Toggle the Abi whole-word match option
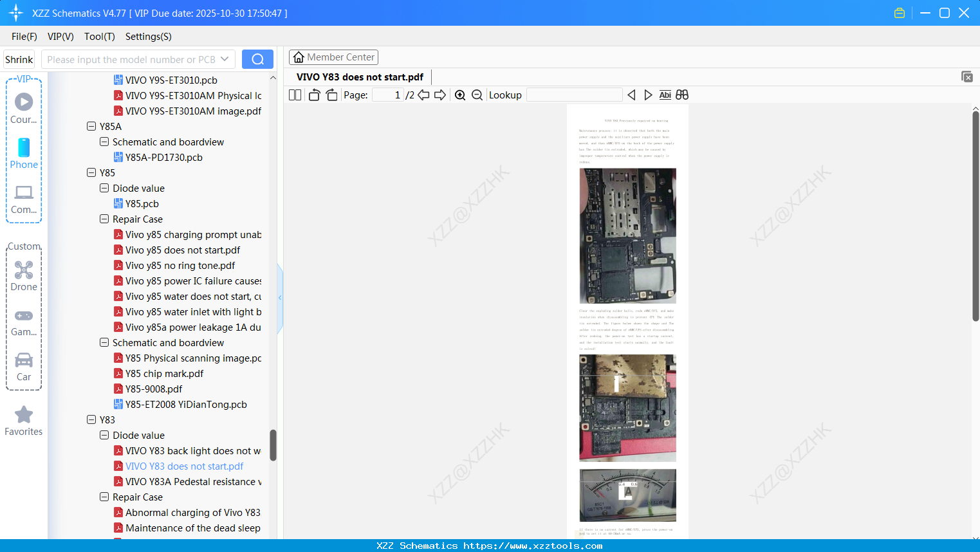Screen dimensions: 980x552 (x=665, y=95)
